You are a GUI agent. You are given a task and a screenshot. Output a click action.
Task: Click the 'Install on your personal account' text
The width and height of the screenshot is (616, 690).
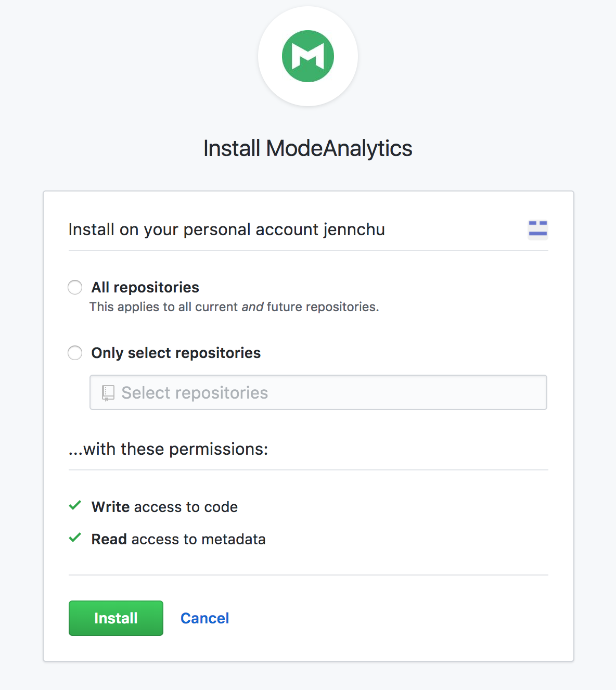194,229
